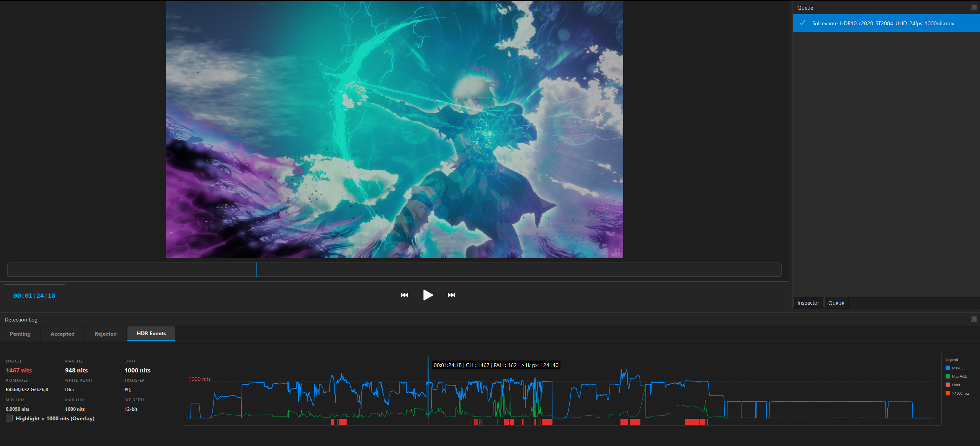980x446 pixels.
Task: Enable the Highlight > 1000 nits (Overlay) checkbox
Action: coord(9,418)
